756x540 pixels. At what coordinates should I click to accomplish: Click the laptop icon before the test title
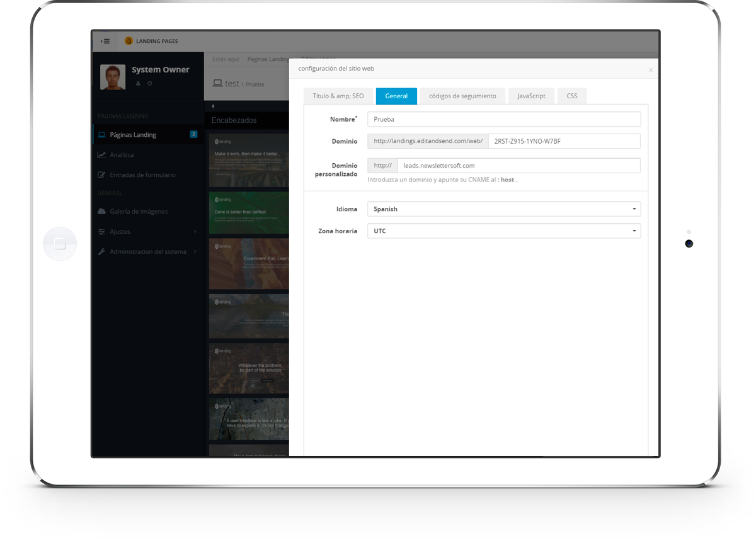point(217,83)
